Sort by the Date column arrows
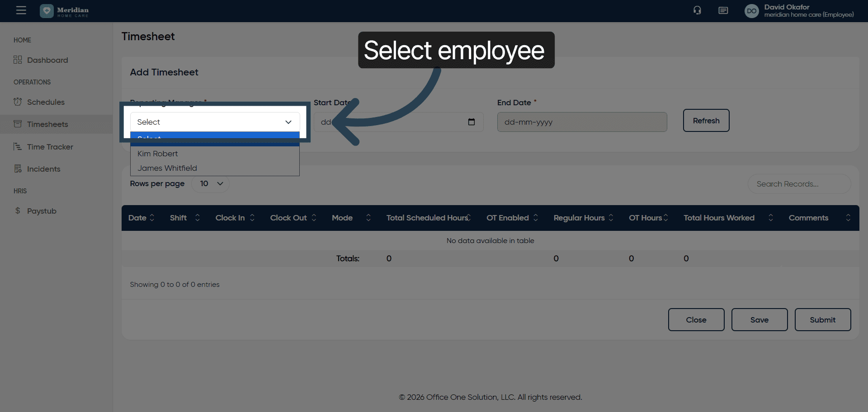The image size is (868, 412). tap(152, 218)
